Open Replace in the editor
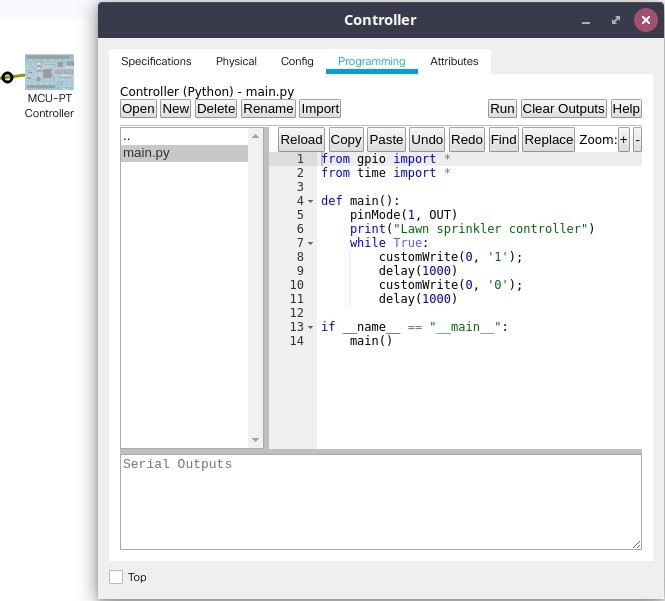 pyautogui.click(x=548, y=140)
